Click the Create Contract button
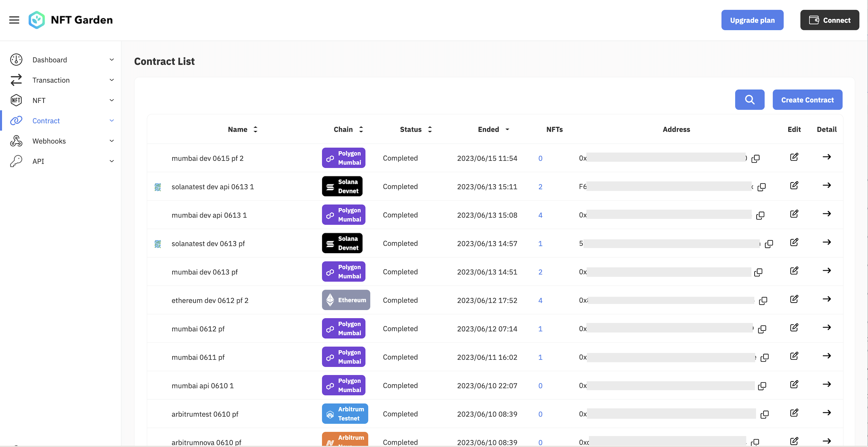The height and width of the screenshot is (447, 868). (807, 100)
